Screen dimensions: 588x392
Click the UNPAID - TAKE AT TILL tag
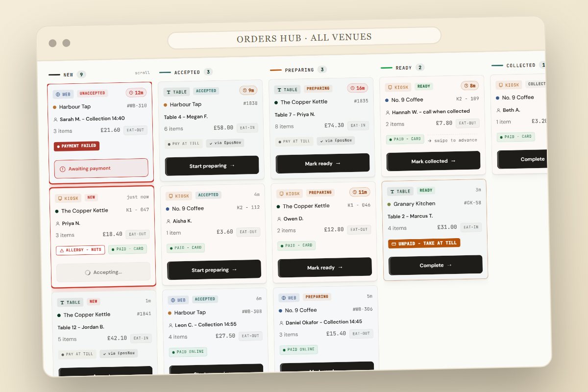(424, 243)
